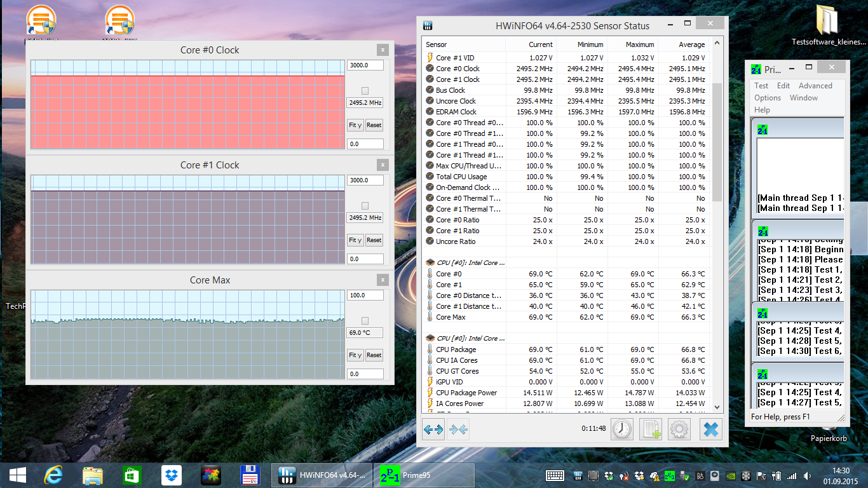Click the Current column header in HWiNFO64

click(x=531, y=44)
